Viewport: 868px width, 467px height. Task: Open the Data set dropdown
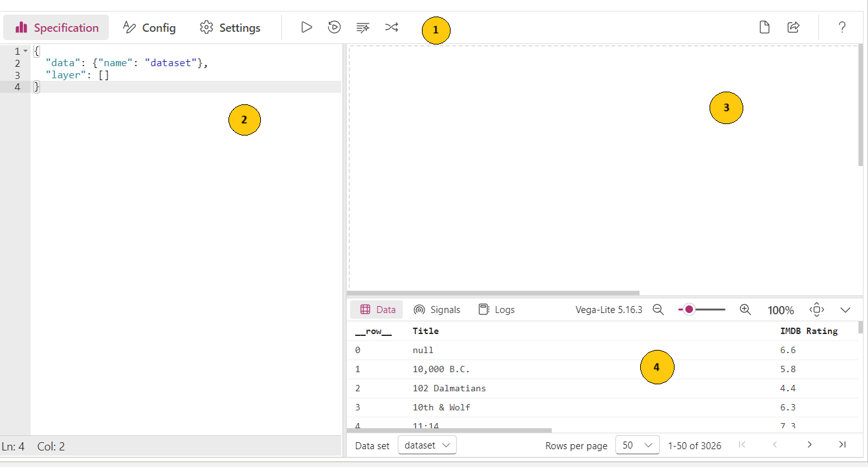point(426,445)
